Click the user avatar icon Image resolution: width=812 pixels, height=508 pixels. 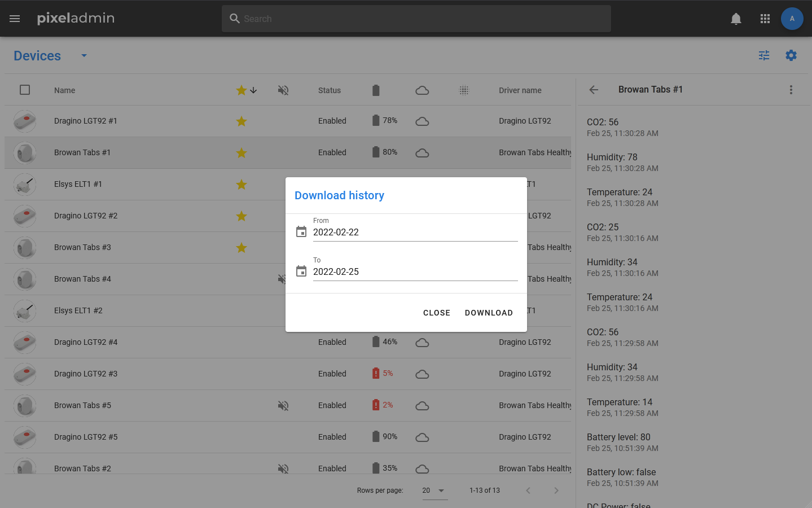tap(792, 19)
